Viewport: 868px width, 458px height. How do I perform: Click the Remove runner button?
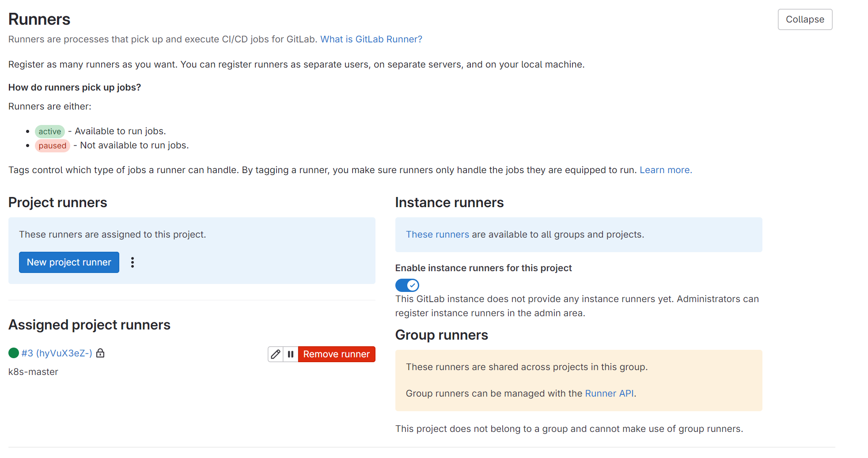pos(337,354)
